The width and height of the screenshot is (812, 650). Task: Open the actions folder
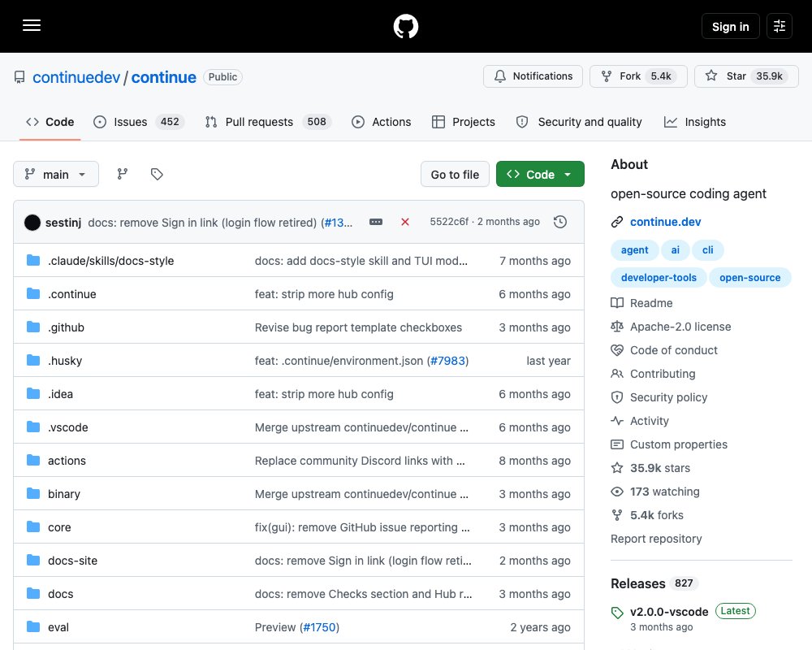point(67,461)
